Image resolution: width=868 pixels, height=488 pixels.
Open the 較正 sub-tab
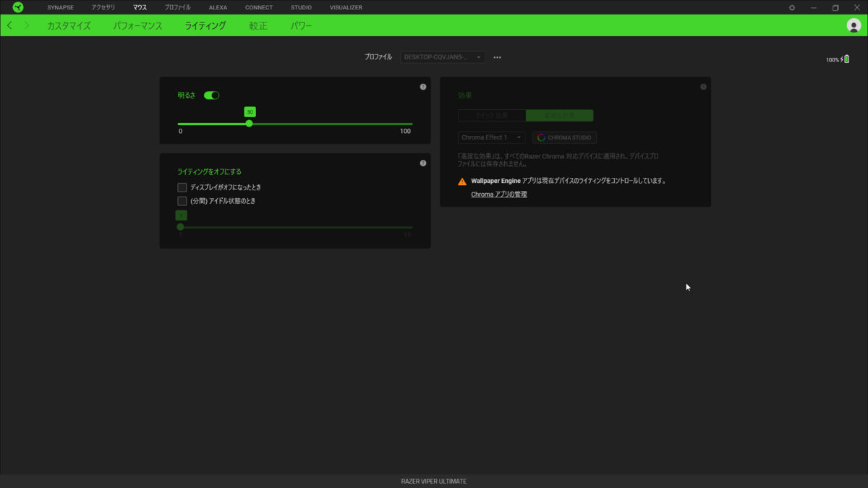[x=258, y=26]
